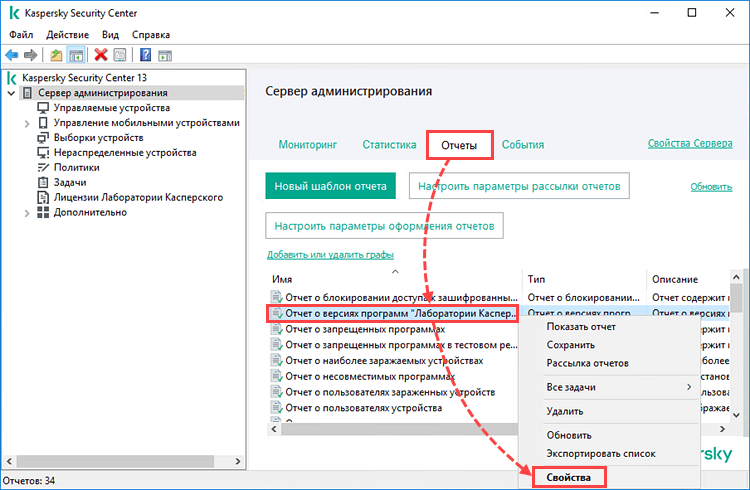Expand Управление мобильными устройствами node
Image resolution: width=750 pixels, height=490 pixels.
27,123
